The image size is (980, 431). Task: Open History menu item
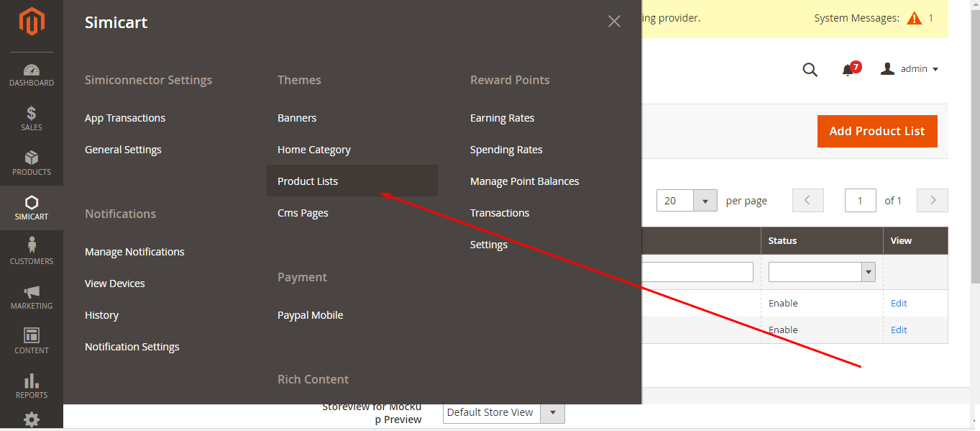101,315
